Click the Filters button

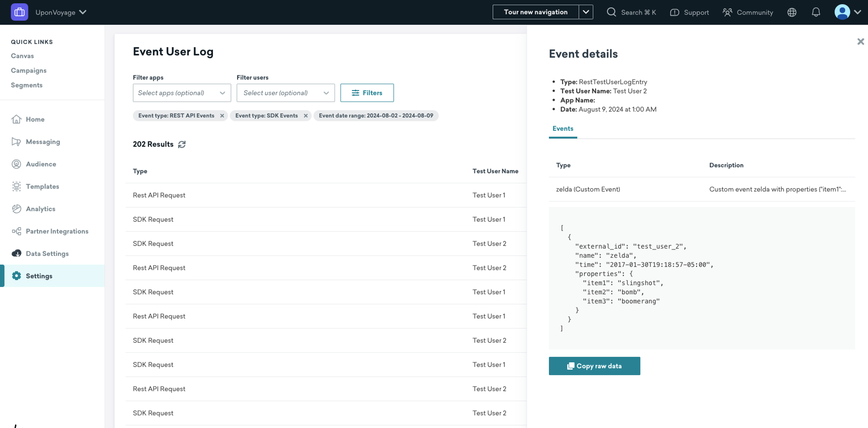tap(367, 93)
